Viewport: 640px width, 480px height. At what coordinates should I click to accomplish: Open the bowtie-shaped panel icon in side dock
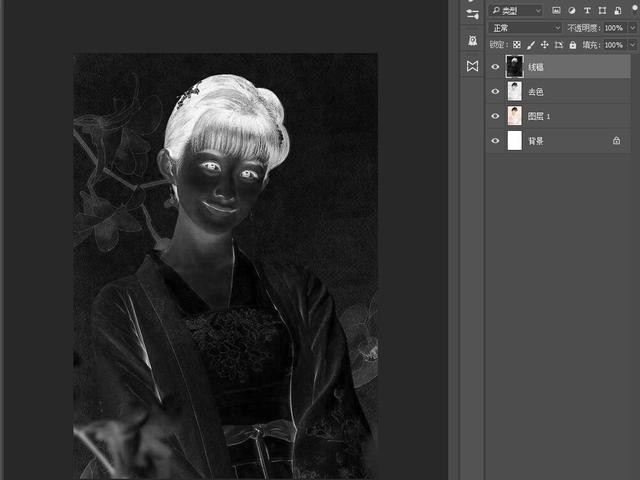[x=472, y=66]
